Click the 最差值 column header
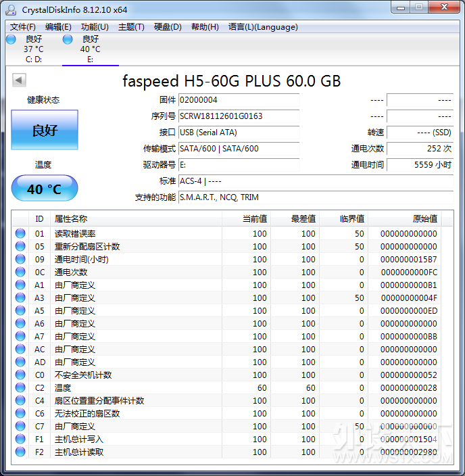Image resolution: width=465 pixels, height=476 pixels. [295, 219]
